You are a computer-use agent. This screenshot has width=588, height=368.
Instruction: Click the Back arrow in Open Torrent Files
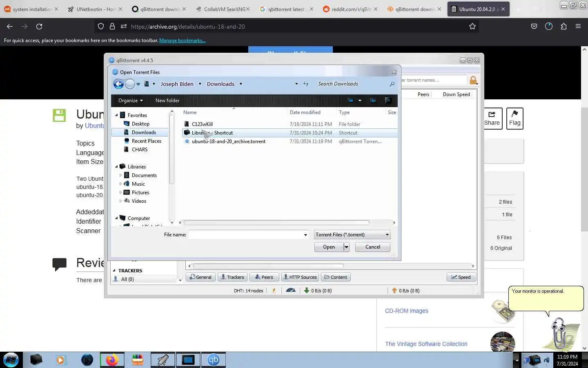[118, 84]
